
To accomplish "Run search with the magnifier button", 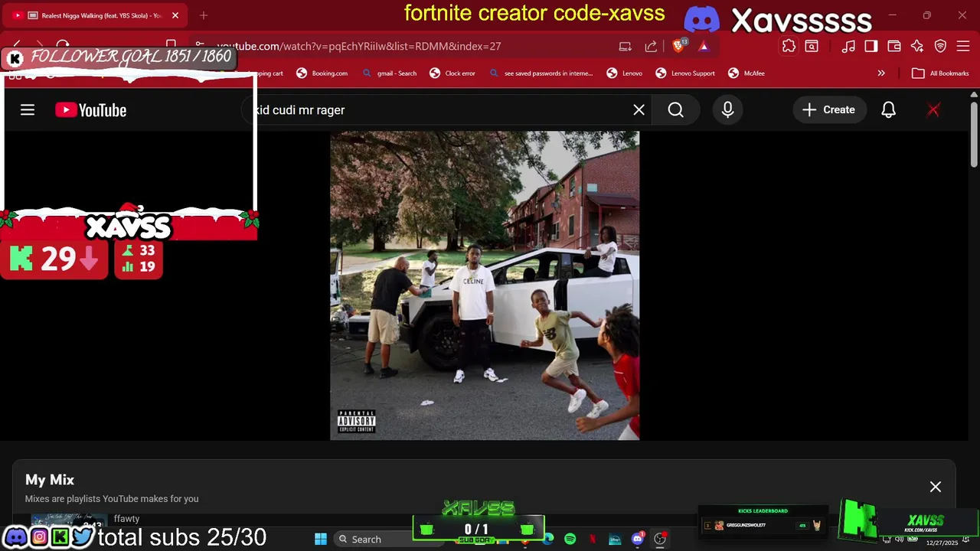I will point(675,110).
